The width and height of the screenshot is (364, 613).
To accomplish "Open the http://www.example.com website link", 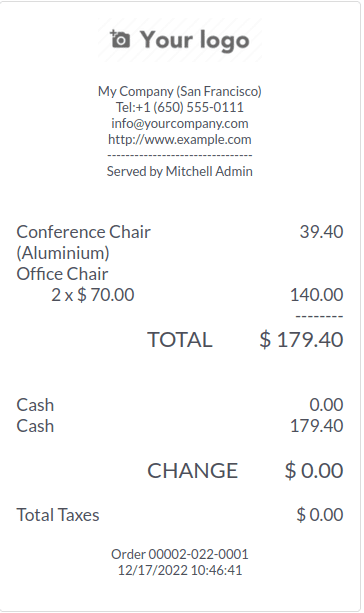I will [x=180, y=139].
